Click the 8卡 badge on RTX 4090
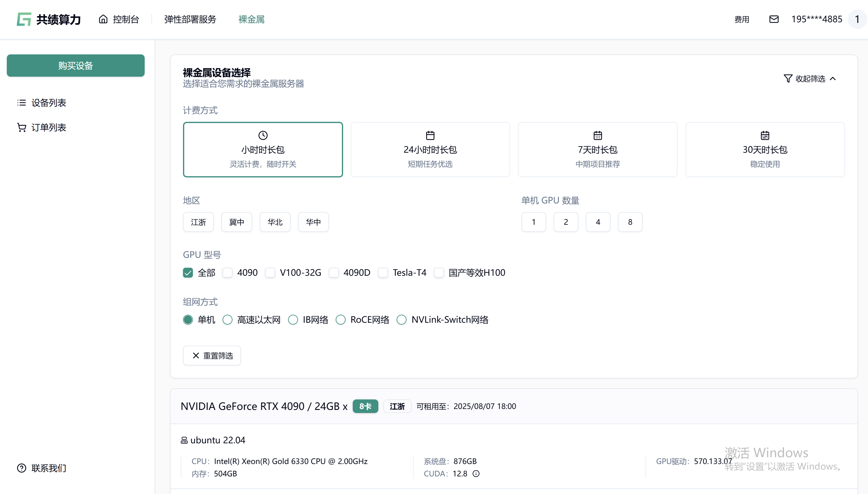This screenshot has height=494, width=868. (x=365, y=406)
